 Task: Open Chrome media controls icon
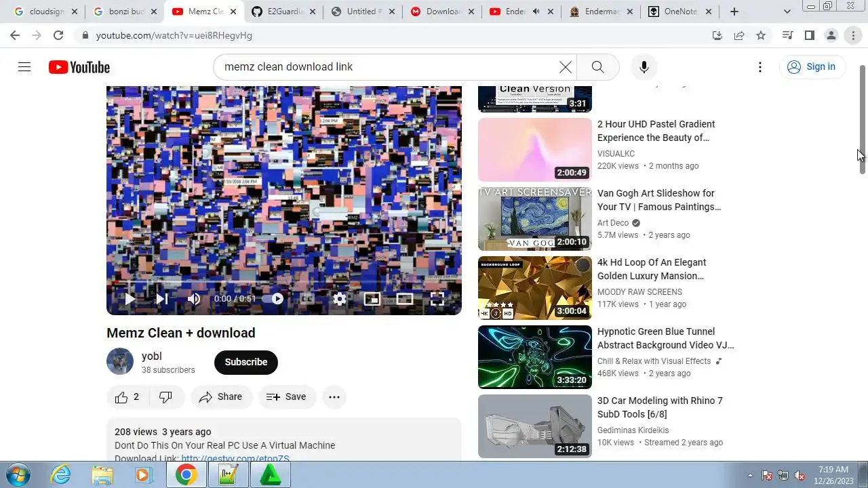[787, 35]
